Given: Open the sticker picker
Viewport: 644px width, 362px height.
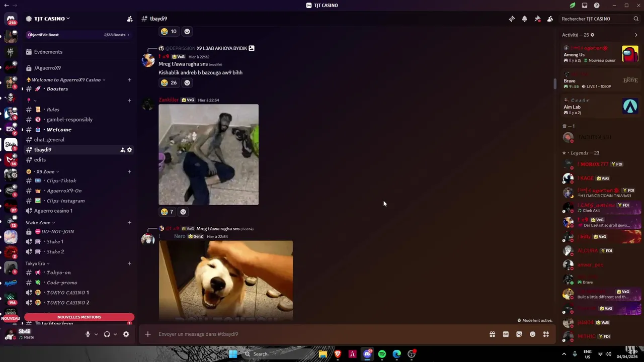Looking at the screenshot, I should (519, 334).
